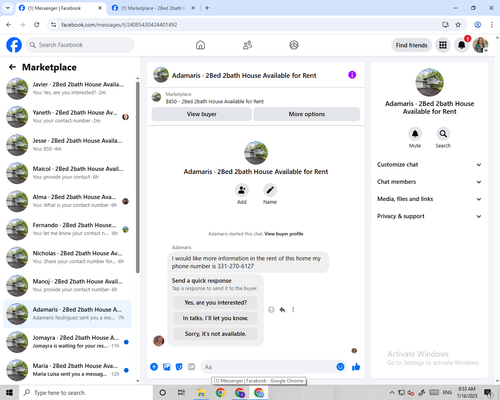Click the $850 listing title at the top
Image resolution: width=500 pixels, height=400 pixels.
click(214, 101)
